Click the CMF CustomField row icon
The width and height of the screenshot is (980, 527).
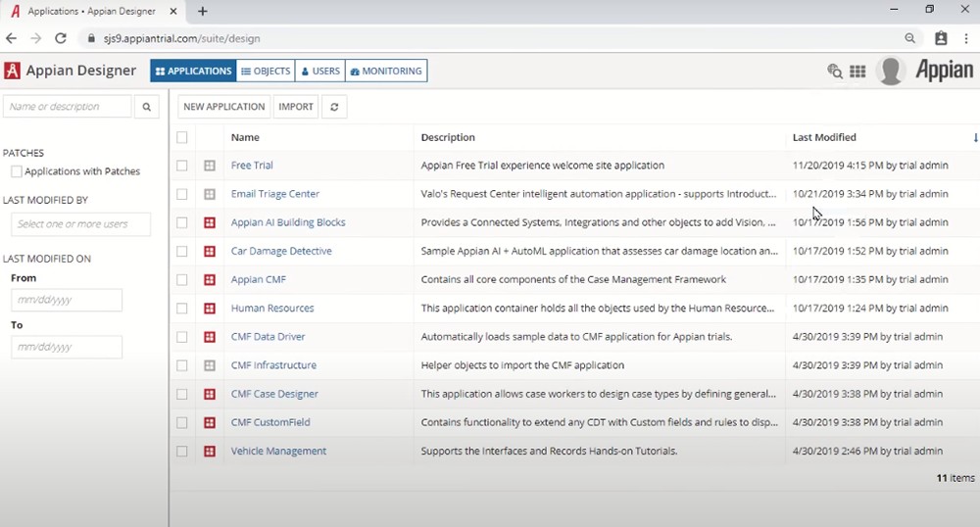coord(210,423)
